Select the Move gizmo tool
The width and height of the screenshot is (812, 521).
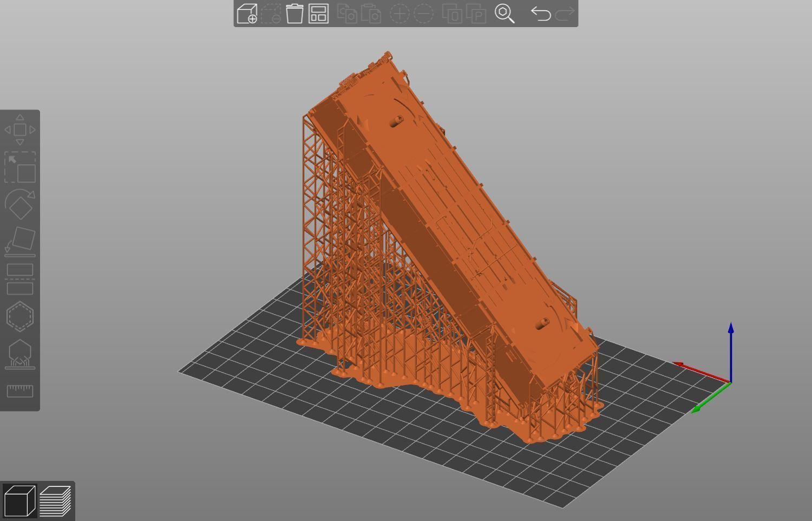pos(20,129)
